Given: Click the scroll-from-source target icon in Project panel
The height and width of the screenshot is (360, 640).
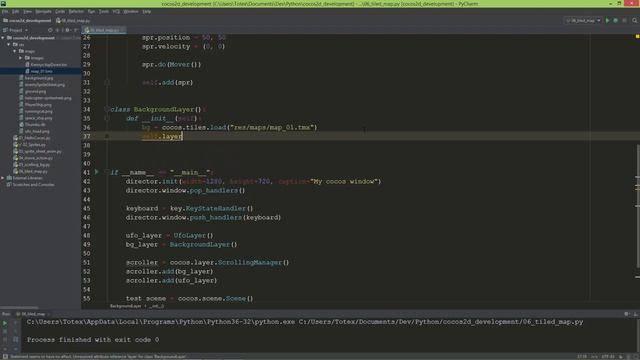Looking at the screenshot, I should point(50,30).
